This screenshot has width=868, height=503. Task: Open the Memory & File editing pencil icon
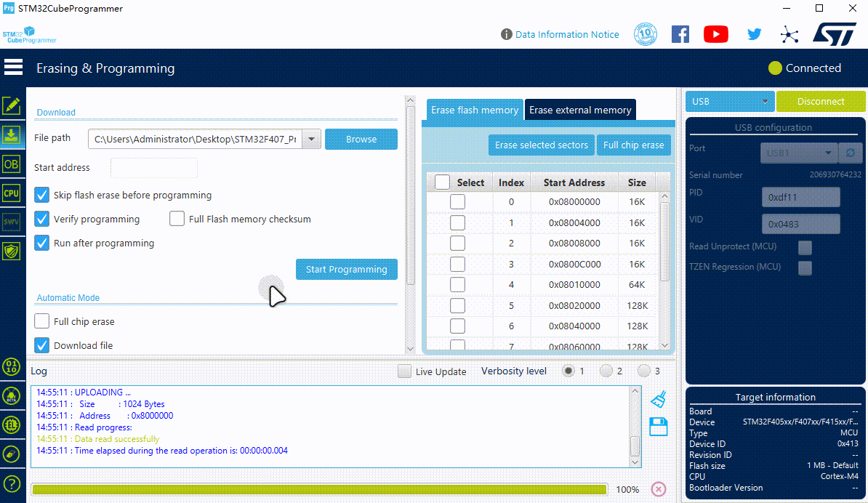point(12,106)
